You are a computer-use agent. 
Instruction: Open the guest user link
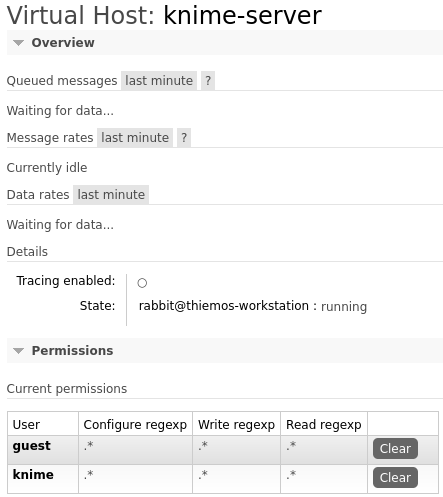(32, 446)
